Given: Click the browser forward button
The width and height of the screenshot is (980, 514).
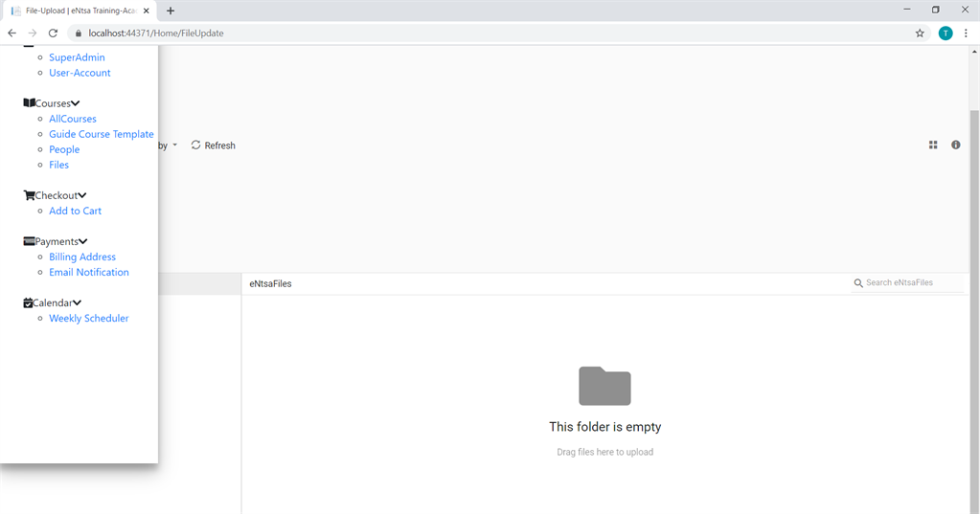Looking at the screenshot, I should point(33,34).
